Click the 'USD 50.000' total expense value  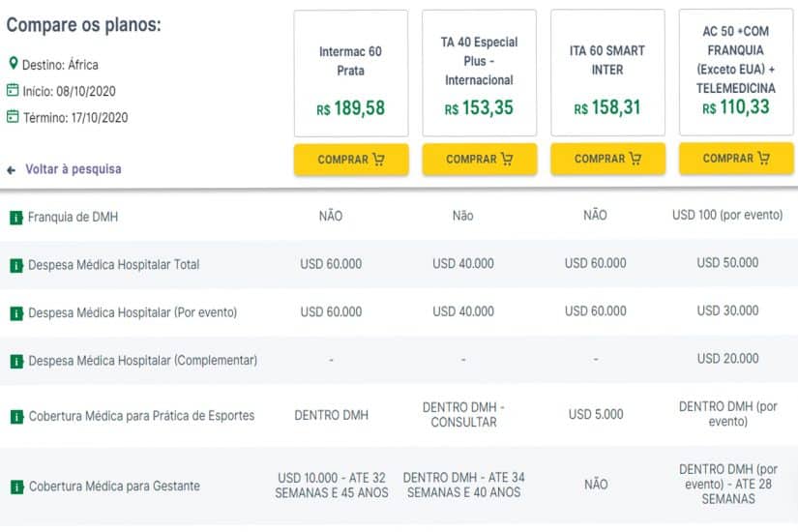point(727,263)
